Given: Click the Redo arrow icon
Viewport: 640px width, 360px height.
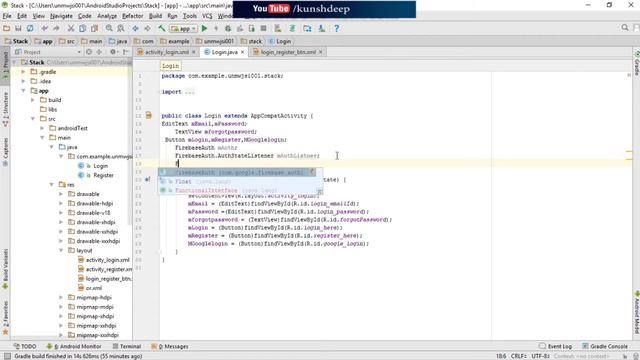Looking at the screenshot, I should (x=56, y=29).
